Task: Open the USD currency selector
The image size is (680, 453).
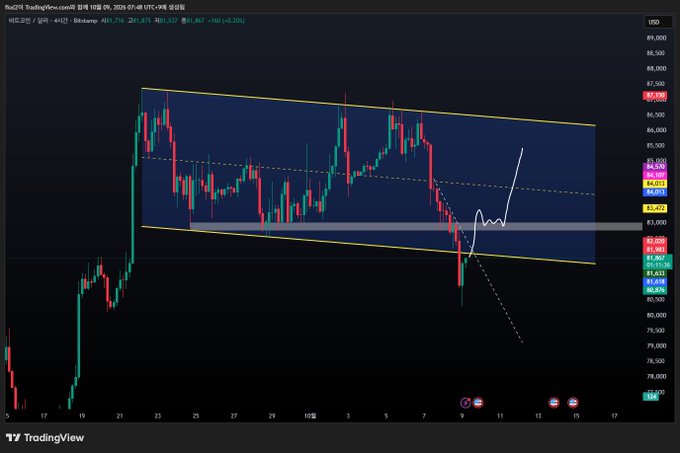Action: point(657,22)
